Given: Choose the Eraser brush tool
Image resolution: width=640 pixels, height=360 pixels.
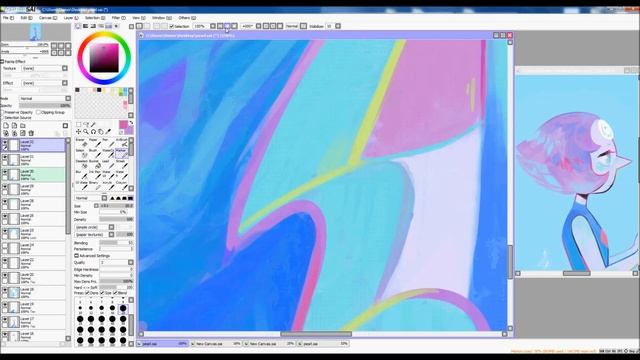Looking at the screenshot, I should [x=81, y=142].
